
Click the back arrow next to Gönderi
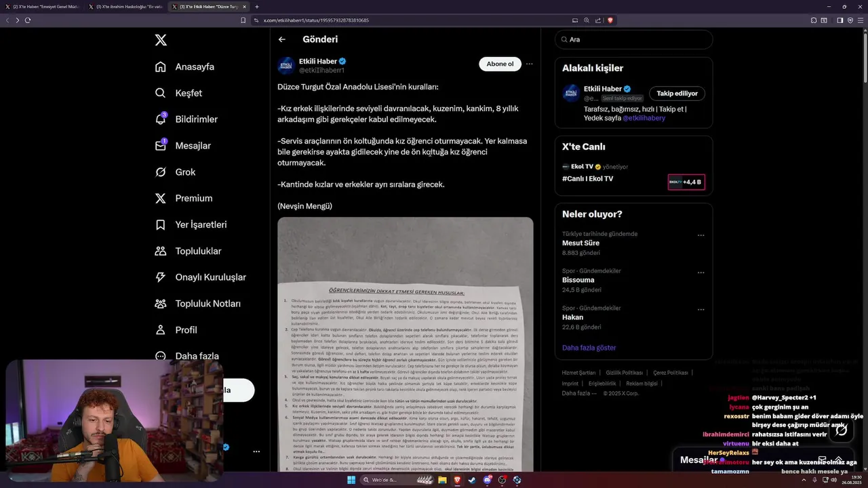tap(282, 39)
